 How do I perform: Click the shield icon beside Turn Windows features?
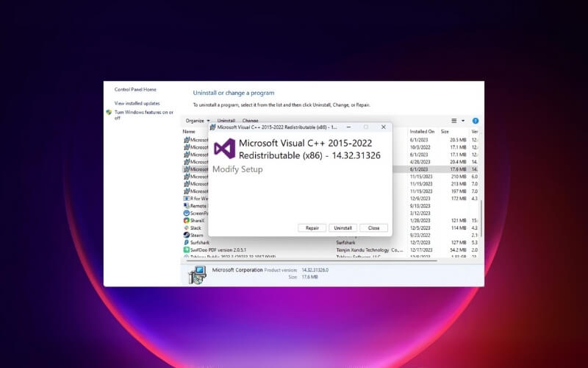pyautogui.click(x=109, y=113)
